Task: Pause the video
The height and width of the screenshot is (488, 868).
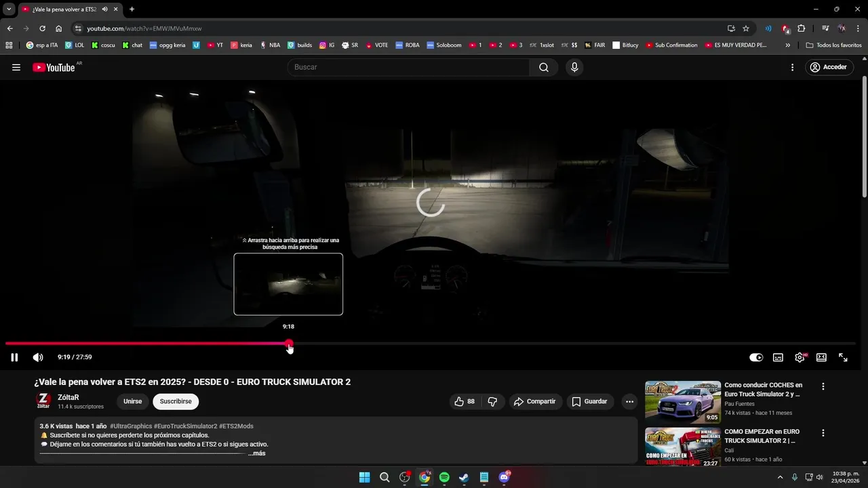Action: point(14,357)
